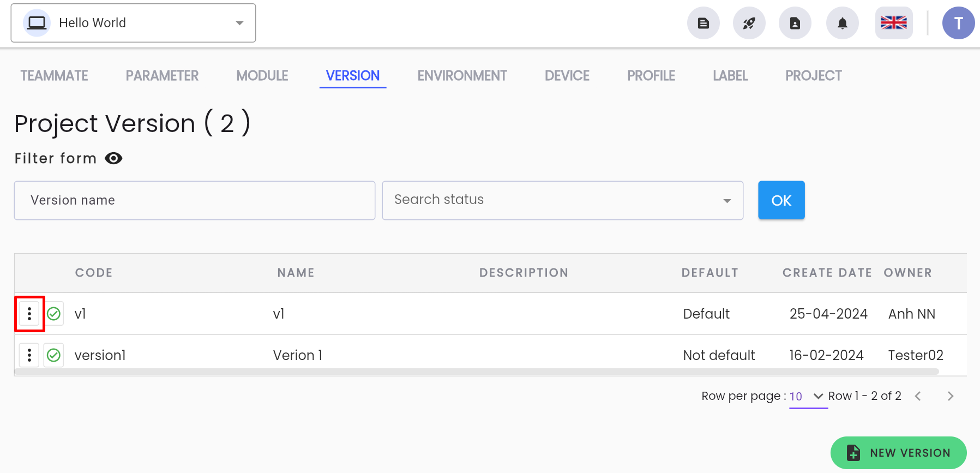
Task: Change language via UK flag icon
Action: click(894, 23)
